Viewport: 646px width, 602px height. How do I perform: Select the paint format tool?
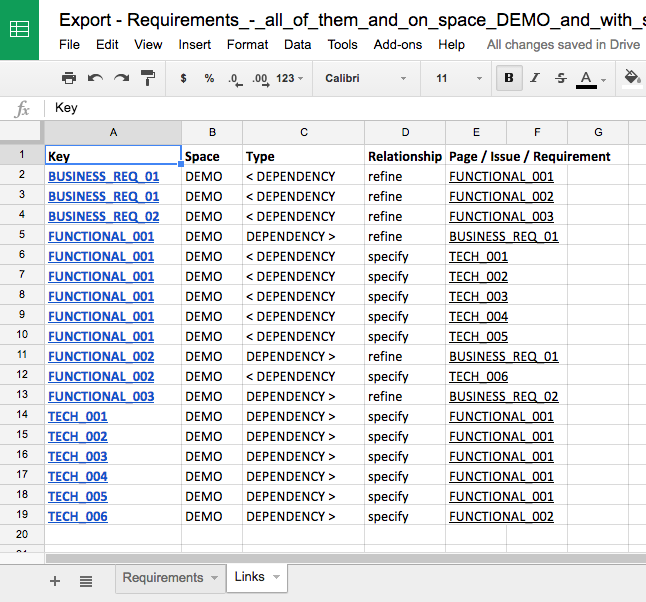[147, 78]
